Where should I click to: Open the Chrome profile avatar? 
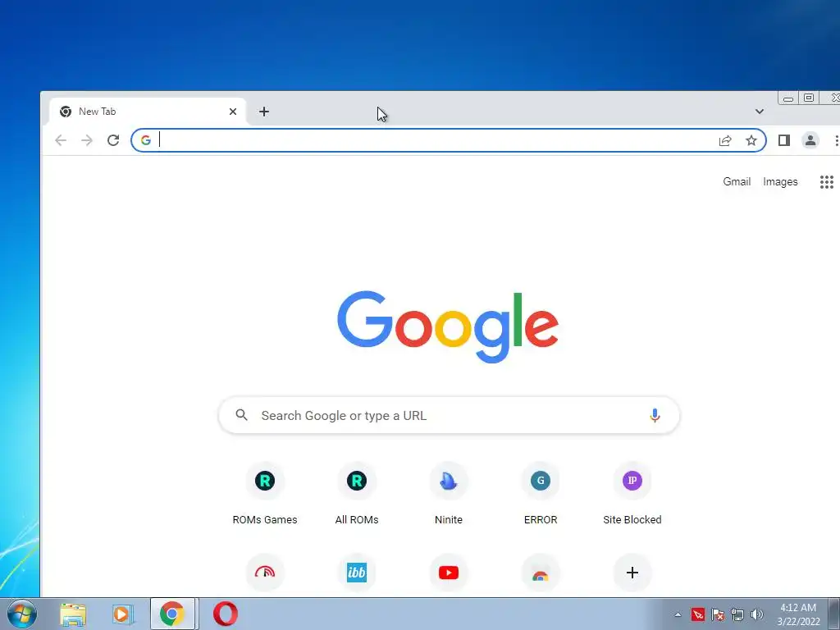pos(810,140)
